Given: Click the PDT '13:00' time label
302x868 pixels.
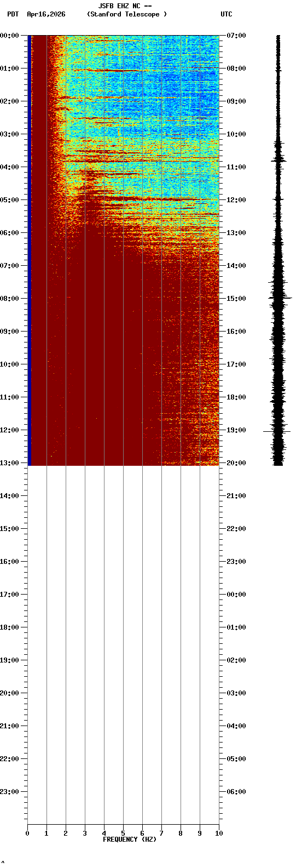Looking at the screenshot, I should (x=9, y=463).
